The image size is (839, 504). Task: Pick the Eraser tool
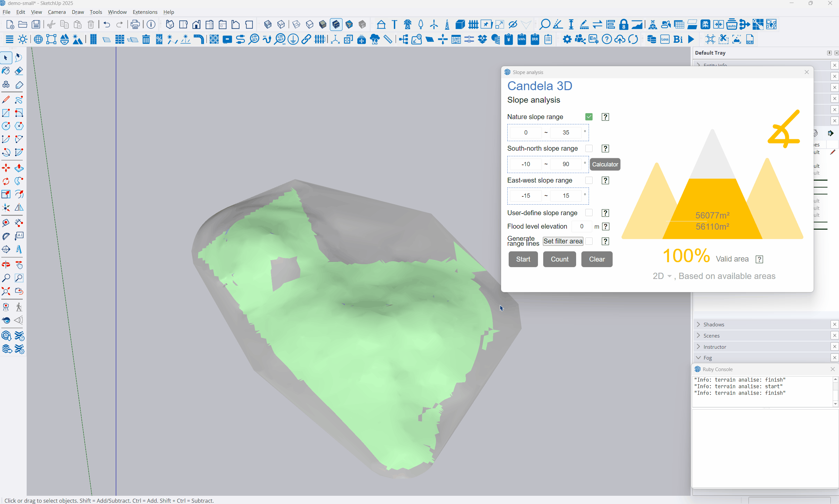pyautogui.click(x=19, y=71)
